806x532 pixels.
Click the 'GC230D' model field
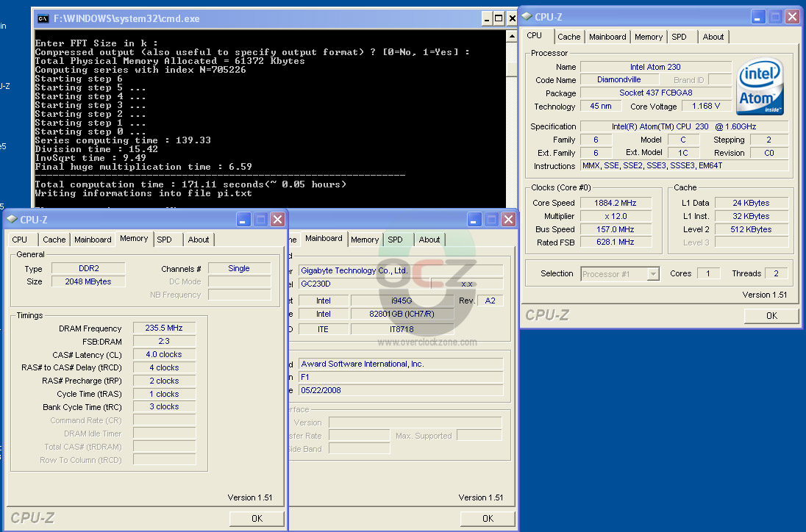[x=365, y=284]
